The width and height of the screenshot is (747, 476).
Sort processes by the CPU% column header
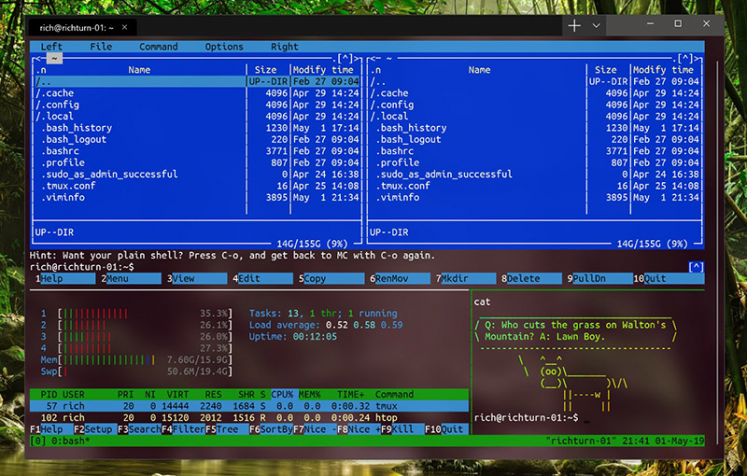[282, 395]
